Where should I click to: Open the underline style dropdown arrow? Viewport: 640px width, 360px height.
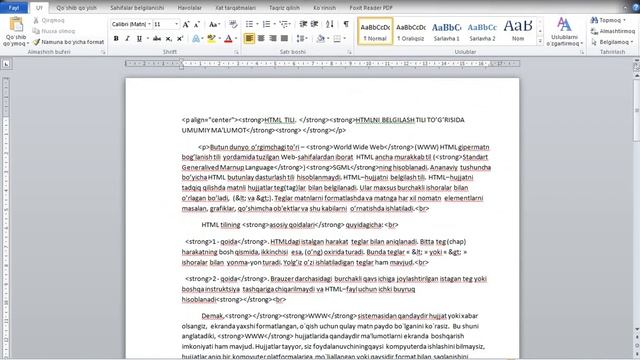tap(147, 38)
